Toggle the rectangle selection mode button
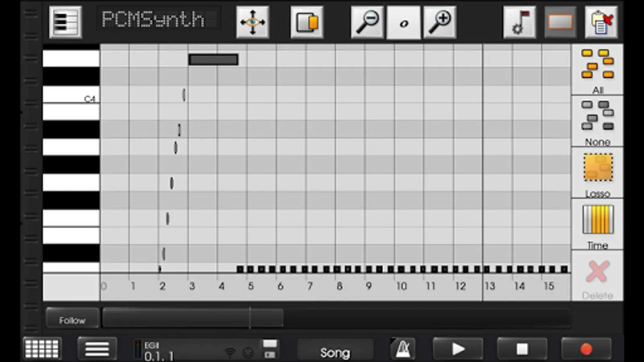Image resolution: width=644 pixels, height=362 pixels. 560,22
